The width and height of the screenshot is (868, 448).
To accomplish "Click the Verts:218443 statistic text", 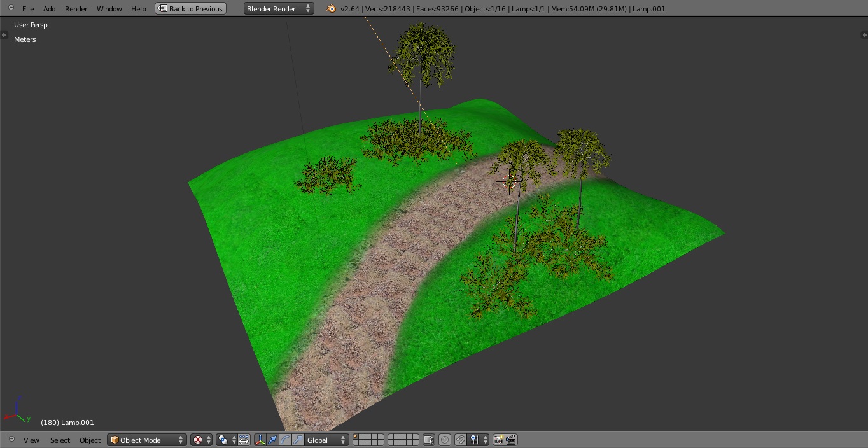I will (x=388, y=9).
